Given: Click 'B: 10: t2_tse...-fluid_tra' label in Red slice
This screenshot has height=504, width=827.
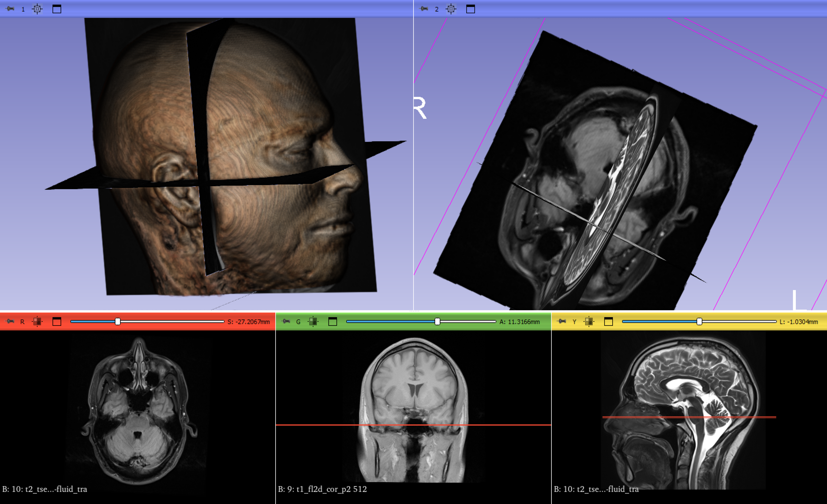Looking at the screenshot, I should 45,489.
